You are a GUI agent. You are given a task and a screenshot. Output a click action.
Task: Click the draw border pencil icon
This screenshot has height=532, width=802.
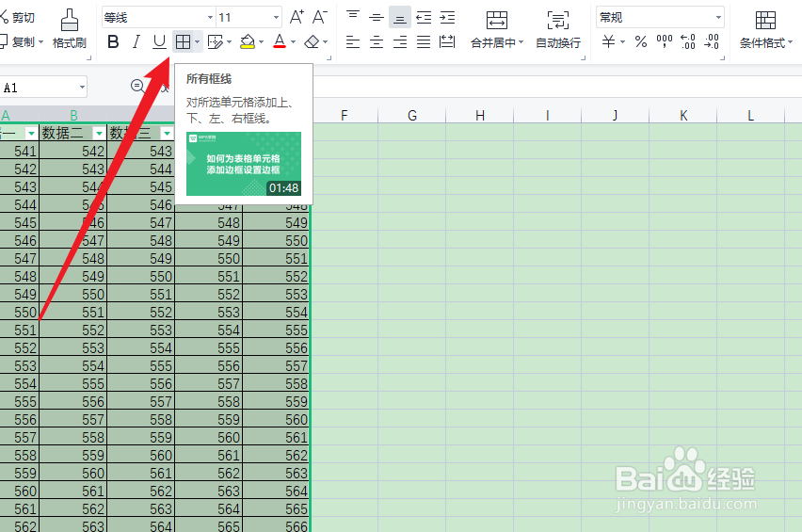pyautogui.click(x=216, y=42)
